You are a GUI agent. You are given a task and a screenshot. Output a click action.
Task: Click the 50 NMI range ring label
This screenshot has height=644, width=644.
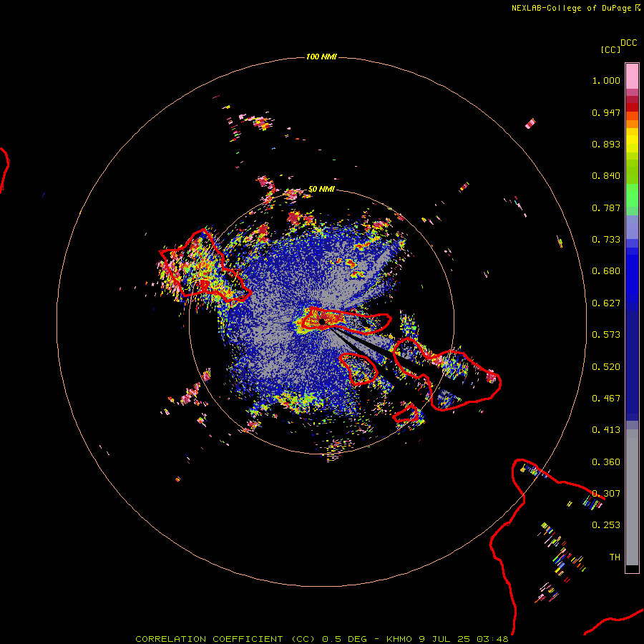pos(321,190)
